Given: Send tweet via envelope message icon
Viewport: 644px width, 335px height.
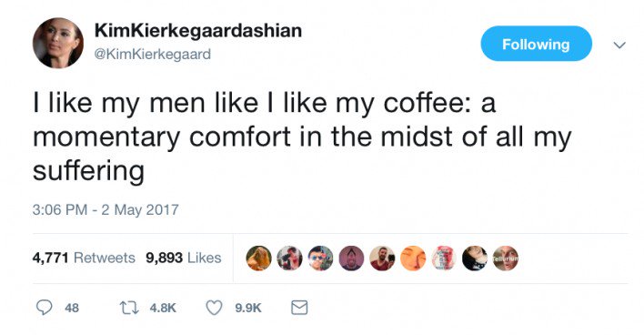Looking at the screenshot, I should point(299,308).
